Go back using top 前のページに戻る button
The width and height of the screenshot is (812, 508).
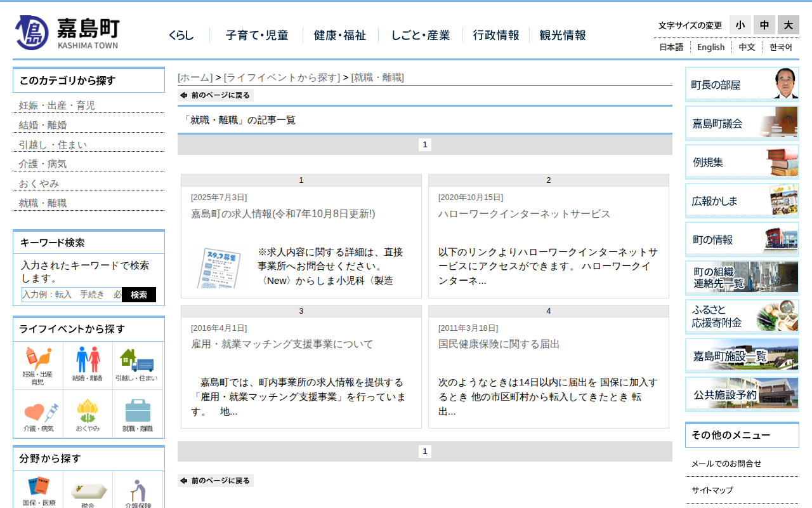[x=216, y=95]
